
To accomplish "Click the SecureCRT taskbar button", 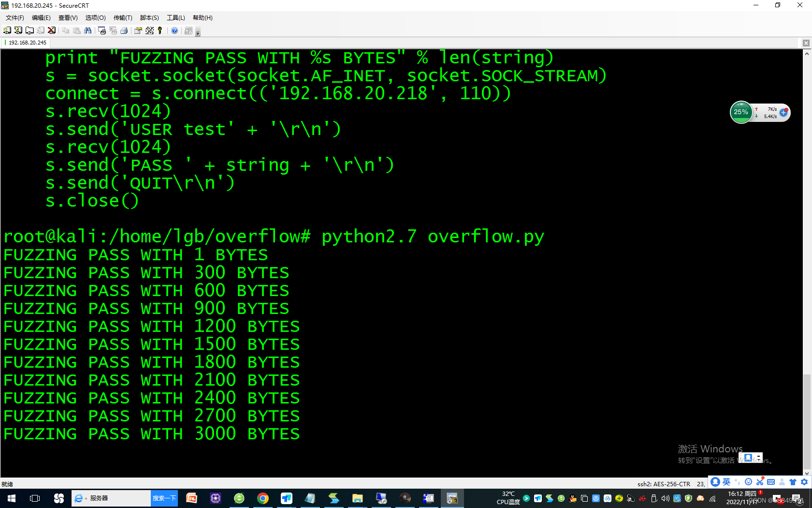I will pyautogui.click(x=452, y=498).
